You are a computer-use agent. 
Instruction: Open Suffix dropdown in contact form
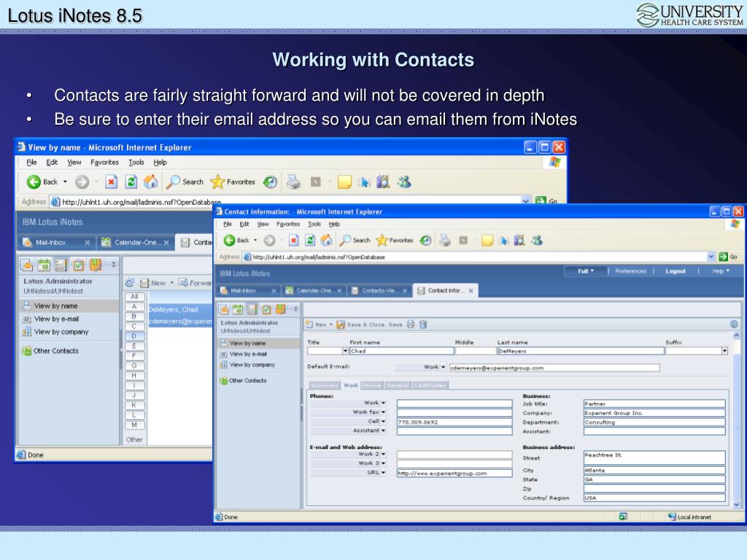pyautogui.click(x=724, y=351)
